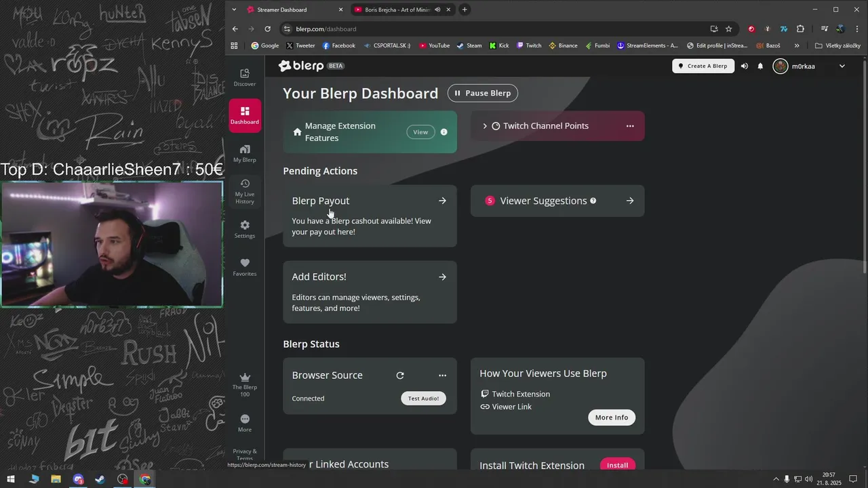Screen dimensions: 868x488
Task: Click the Test Audio! button
Action: (423, 399)
